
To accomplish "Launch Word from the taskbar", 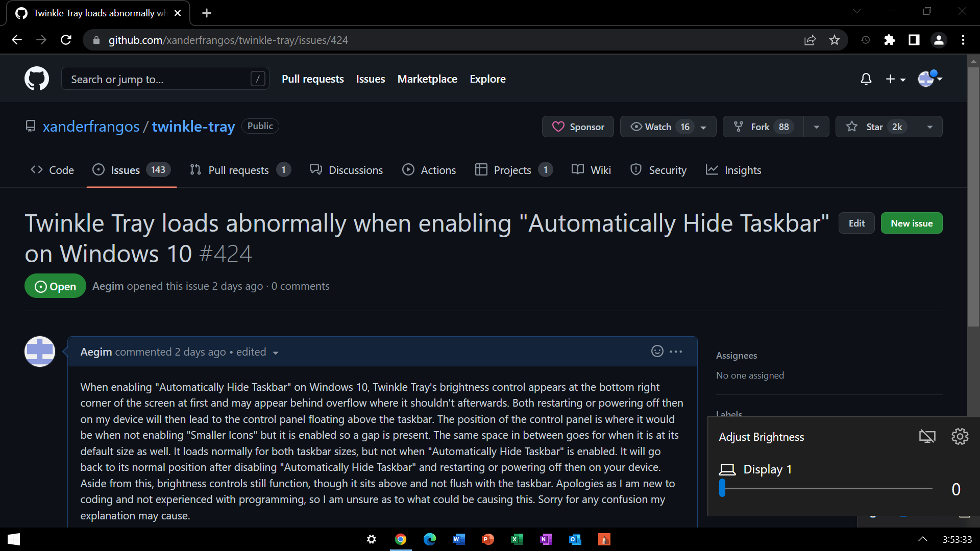I will coord(458,539).
